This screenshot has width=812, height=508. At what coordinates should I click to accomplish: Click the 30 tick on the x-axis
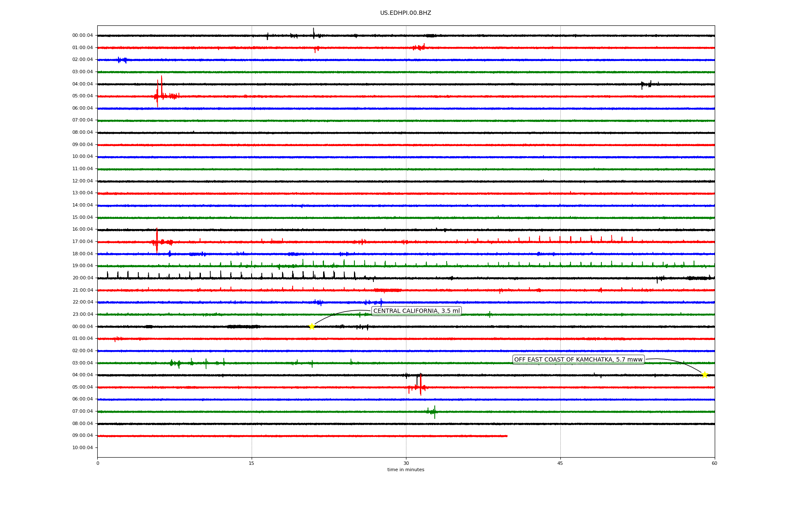406,463
